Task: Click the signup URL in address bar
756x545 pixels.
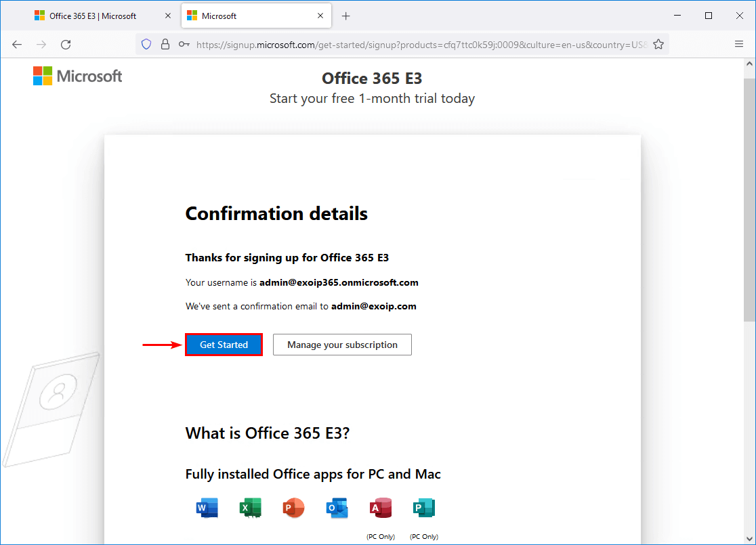Action: [422, 45]
